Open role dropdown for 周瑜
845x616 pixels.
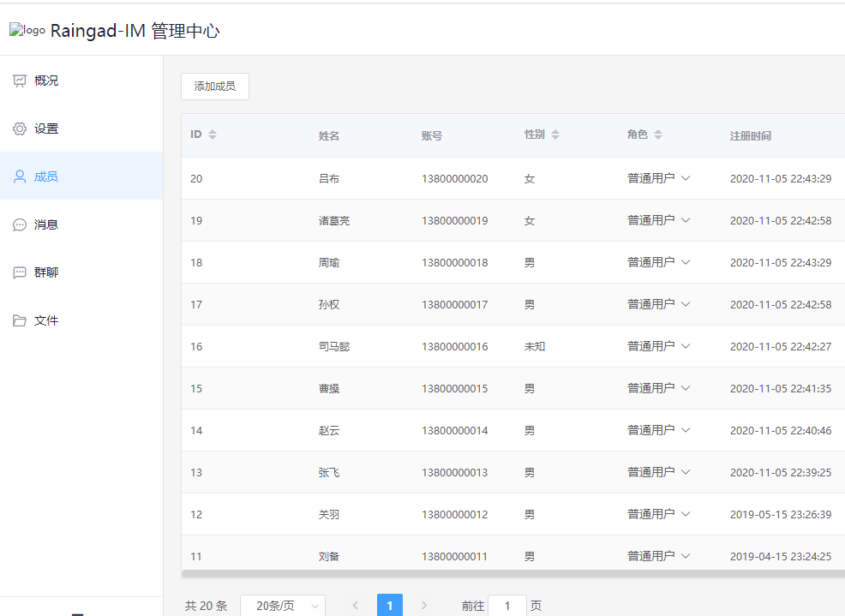(658, 262)
